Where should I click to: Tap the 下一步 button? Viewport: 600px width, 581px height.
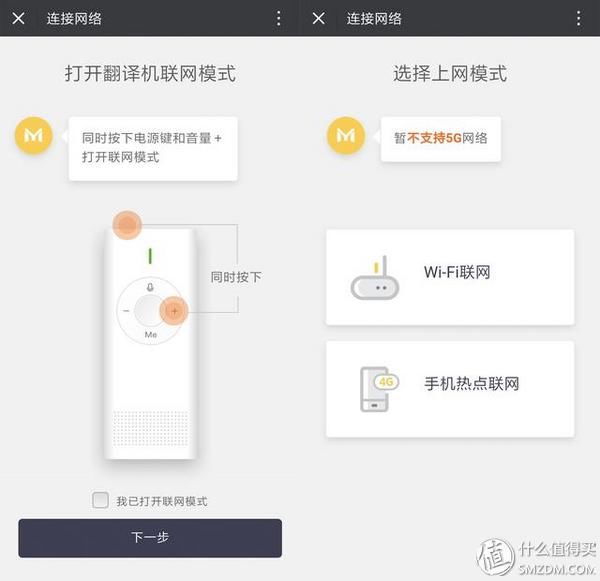point(150,538)
